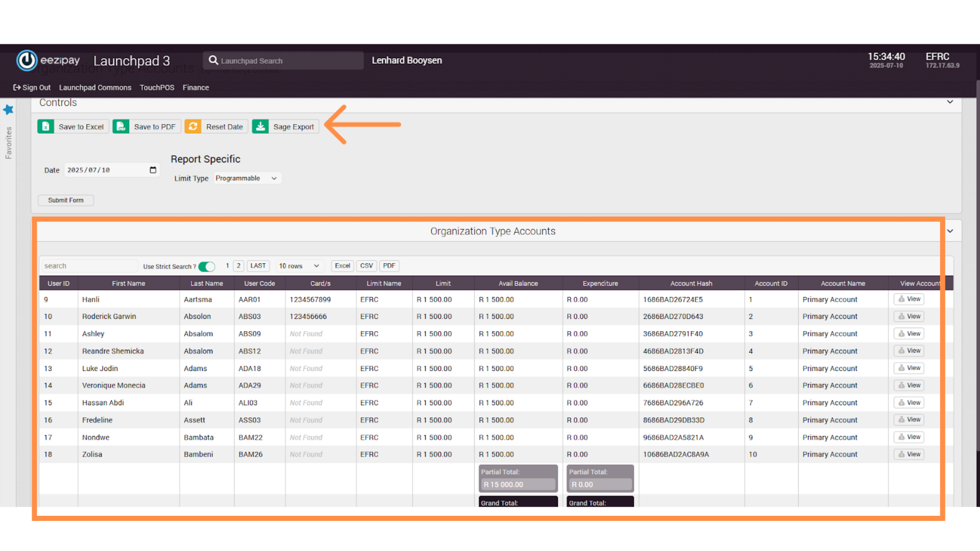
Task: View account for Ashley Absalom
Action: coord(909,334)
